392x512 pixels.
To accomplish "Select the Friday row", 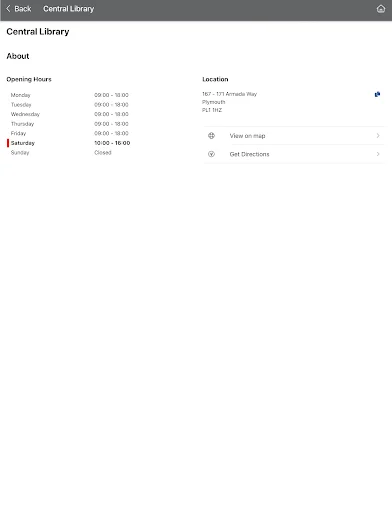I will 70,133.
